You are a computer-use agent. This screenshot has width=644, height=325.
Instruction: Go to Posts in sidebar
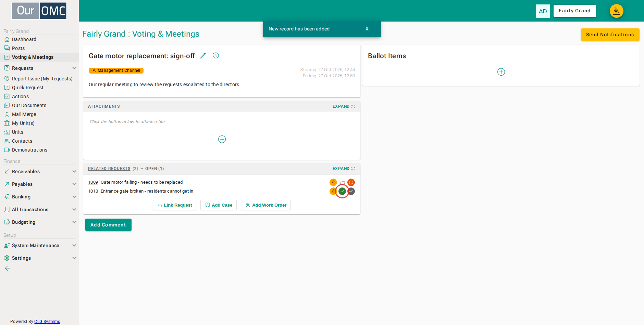tap(39, 48)
